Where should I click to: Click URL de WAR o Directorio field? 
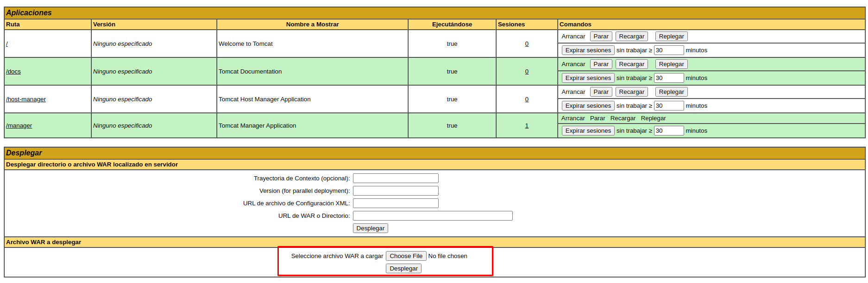433,216
